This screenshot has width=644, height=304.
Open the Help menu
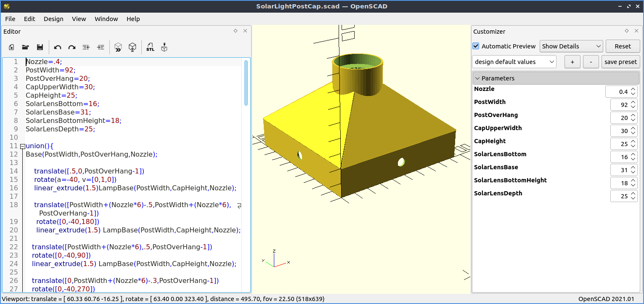pos(133,19)
